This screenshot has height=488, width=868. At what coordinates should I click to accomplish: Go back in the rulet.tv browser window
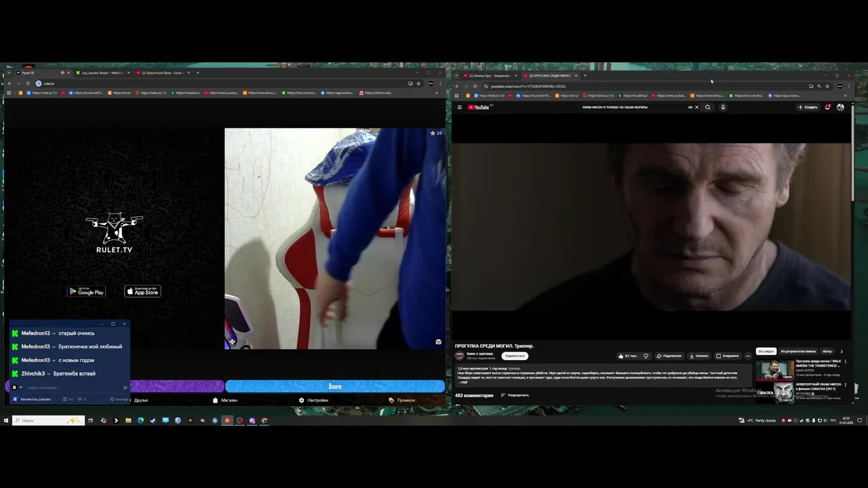click(x=9, y=83)
